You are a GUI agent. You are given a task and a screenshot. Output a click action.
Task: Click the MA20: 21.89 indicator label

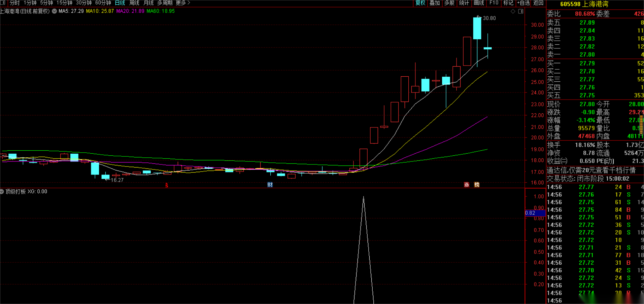click(x=130, y=11)
